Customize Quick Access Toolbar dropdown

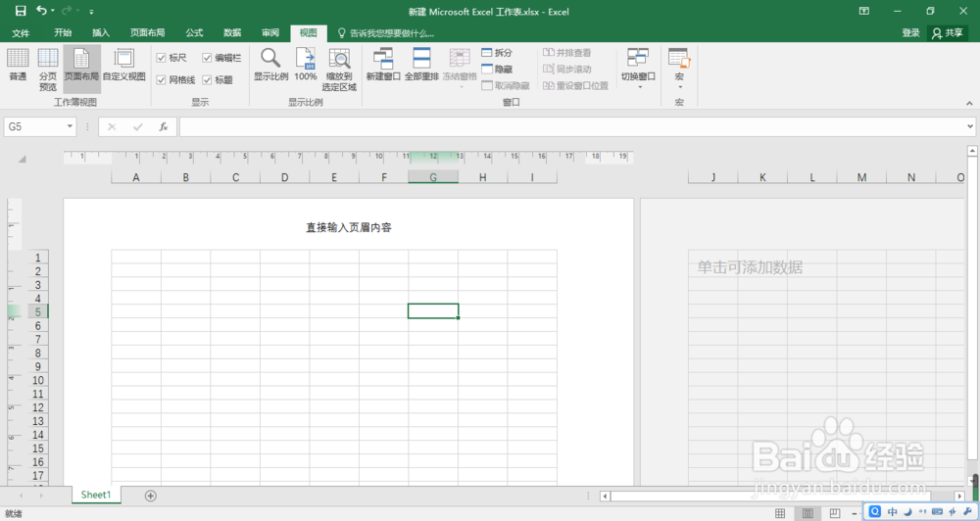91,12
